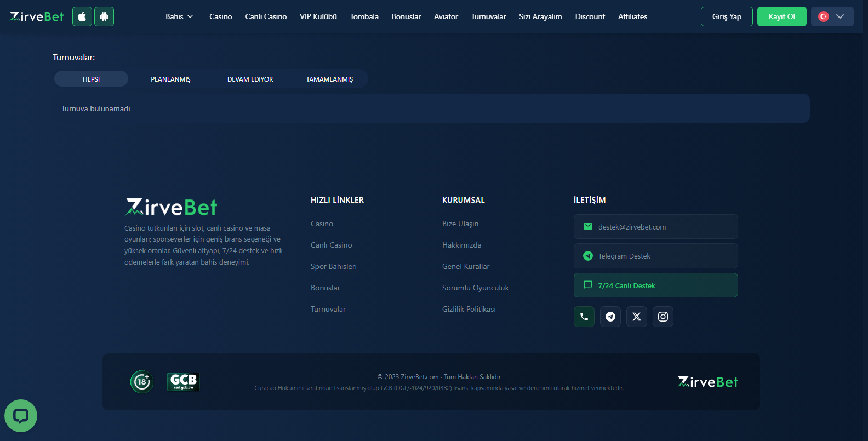Switch to the DEVAM EDİYOR tab
This screenshot has width=868, height=441.
250,79
